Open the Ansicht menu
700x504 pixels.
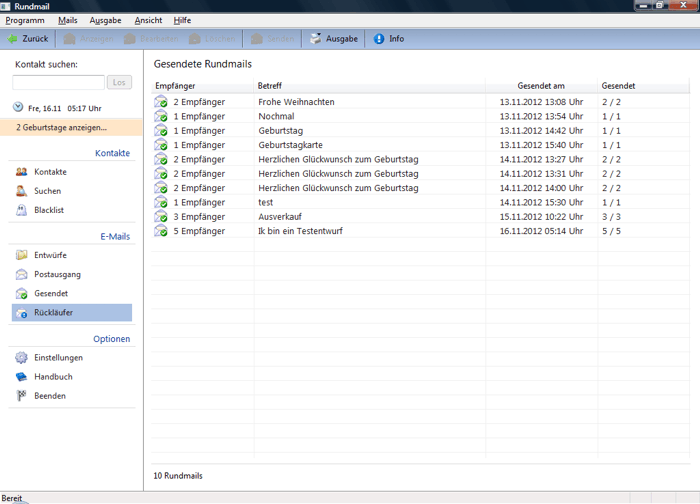148,21
